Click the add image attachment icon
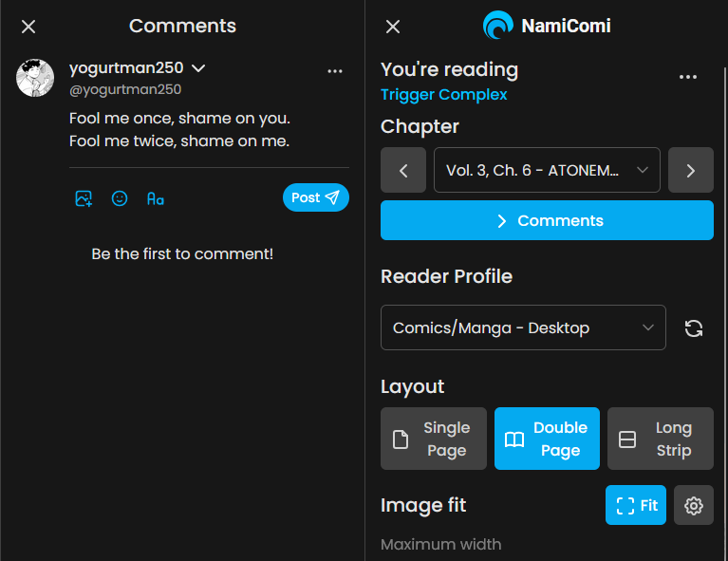This screenshot has height=561, width=728. [x=84, y=198]
